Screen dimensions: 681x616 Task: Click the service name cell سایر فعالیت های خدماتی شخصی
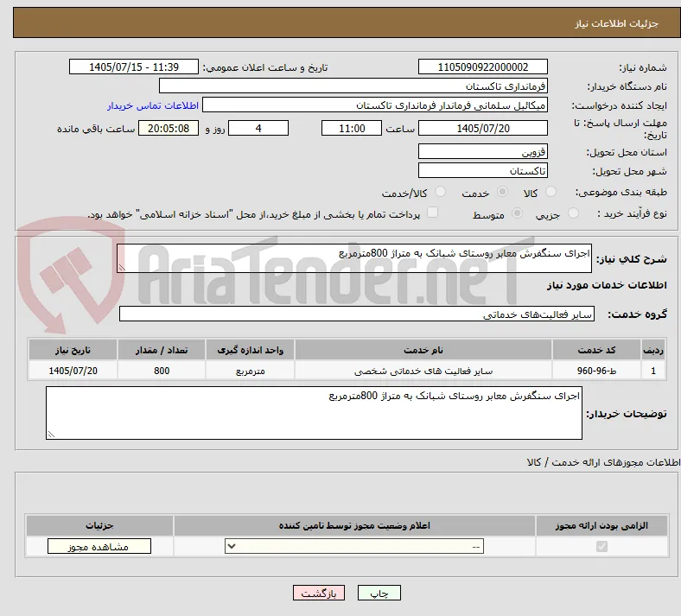423,371
